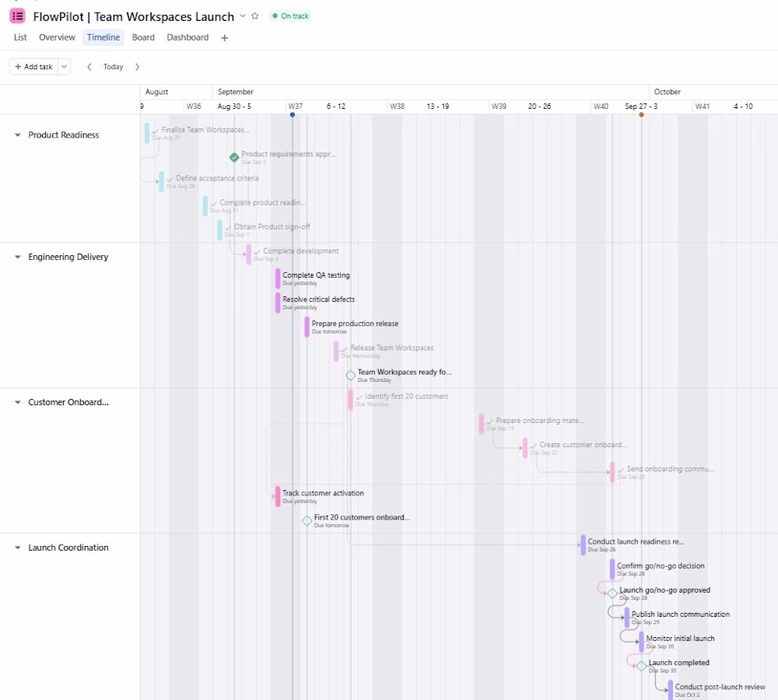Click First 20 customers onboarded milestone diamond
778x700 pixels.
coord(307,520)
